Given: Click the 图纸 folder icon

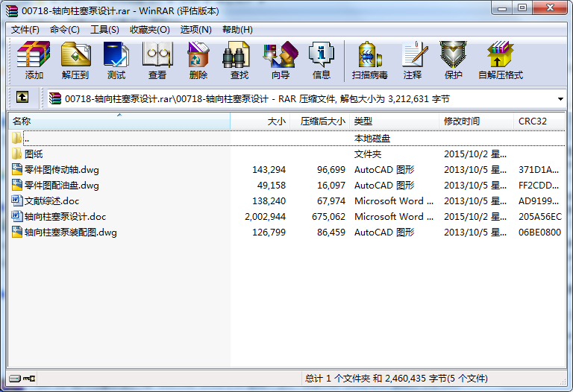Looking at the screenshot, I should pyautogui.click(x=17, y=154).
